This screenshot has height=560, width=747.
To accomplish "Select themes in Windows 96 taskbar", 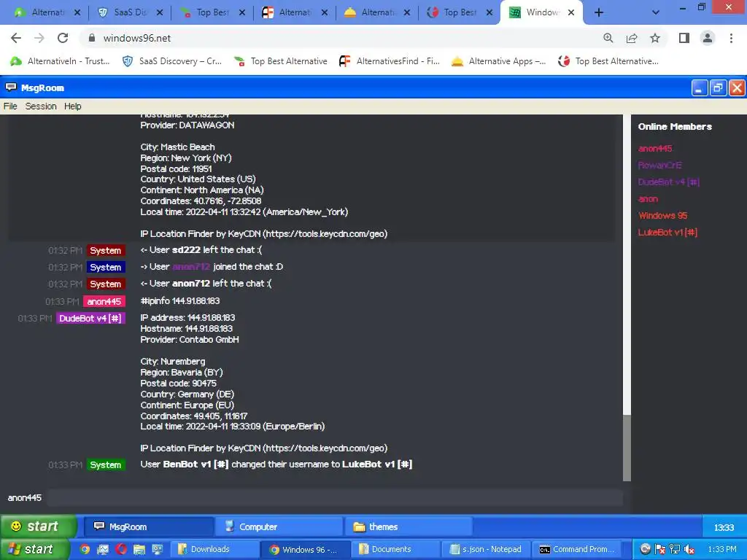I will click(x=409, y=526).
